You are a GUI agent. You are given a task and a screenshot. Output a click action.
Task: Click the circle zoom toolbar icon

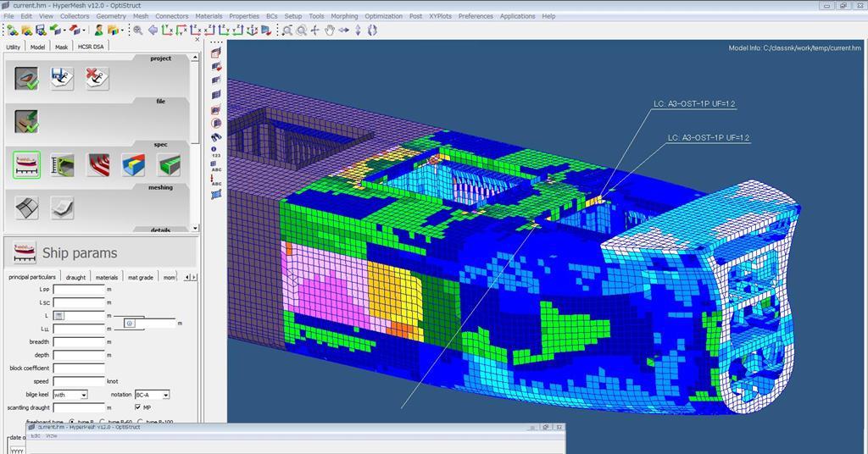[301, 30]
